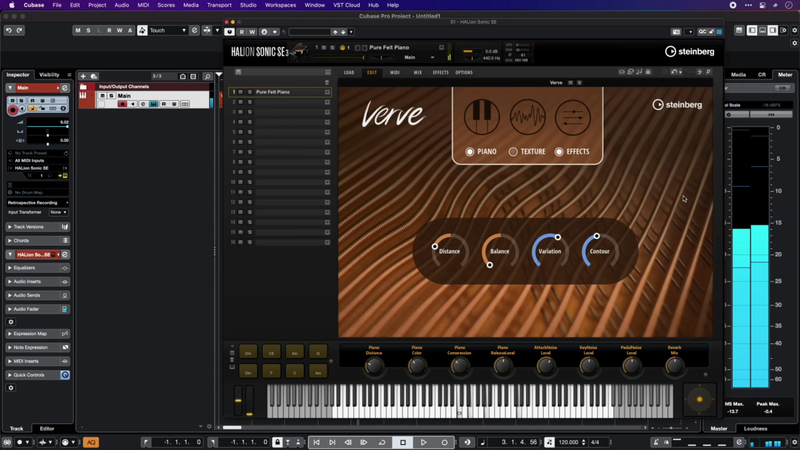Expand the Expression Map section

(36, 334)
